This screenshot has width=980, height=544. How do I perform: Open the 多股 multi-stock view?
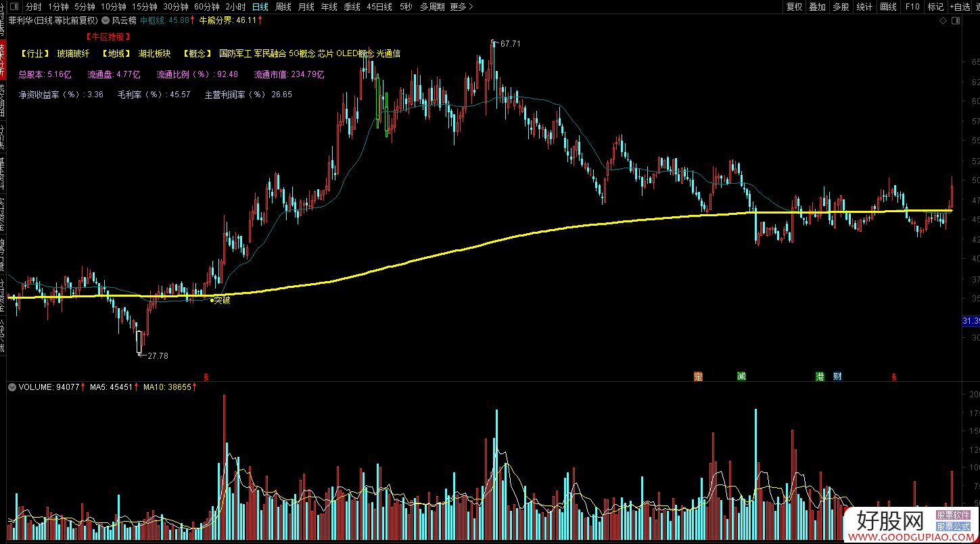[841, 7]
